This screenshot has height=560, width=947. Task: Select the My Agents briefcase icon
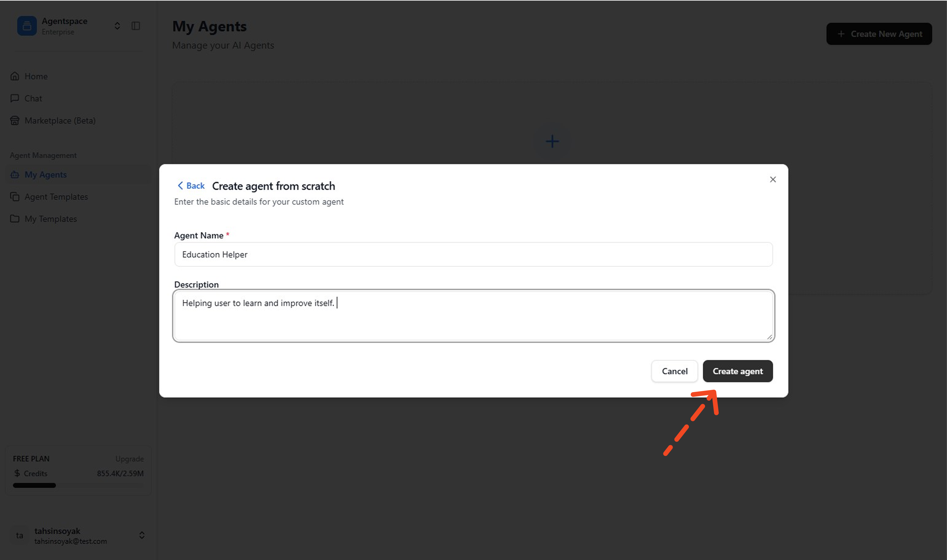click(x=15, y=174)
